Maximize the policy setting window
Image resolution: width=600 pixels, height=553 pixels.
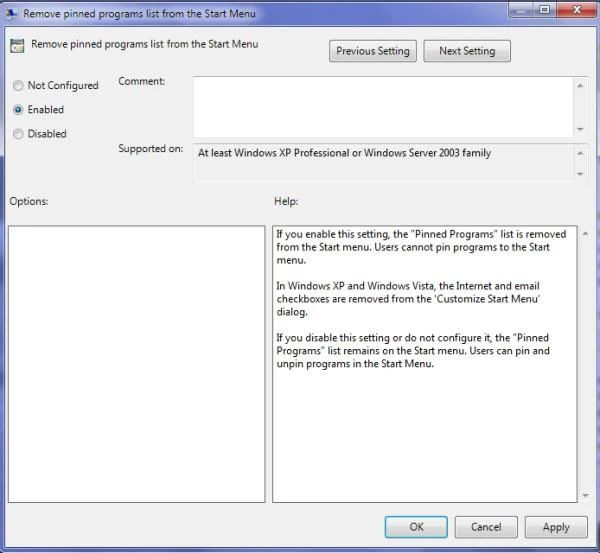(x=545, y=9)
